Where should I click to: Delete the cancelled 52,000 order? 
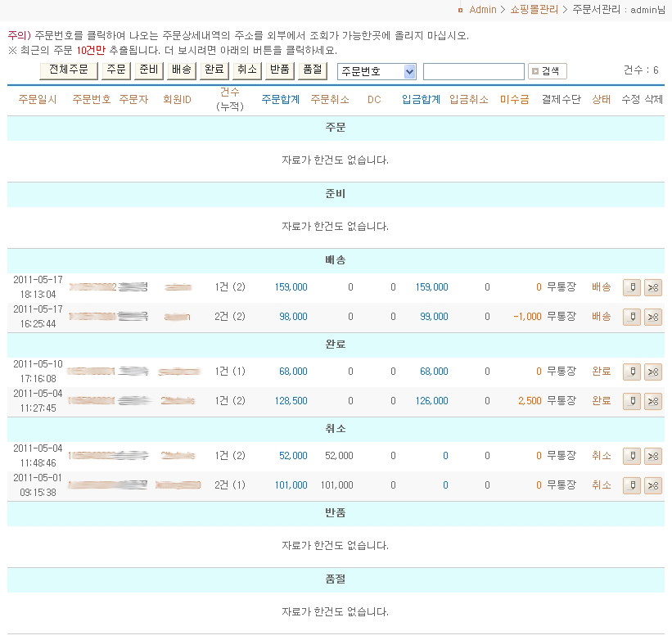652,456
